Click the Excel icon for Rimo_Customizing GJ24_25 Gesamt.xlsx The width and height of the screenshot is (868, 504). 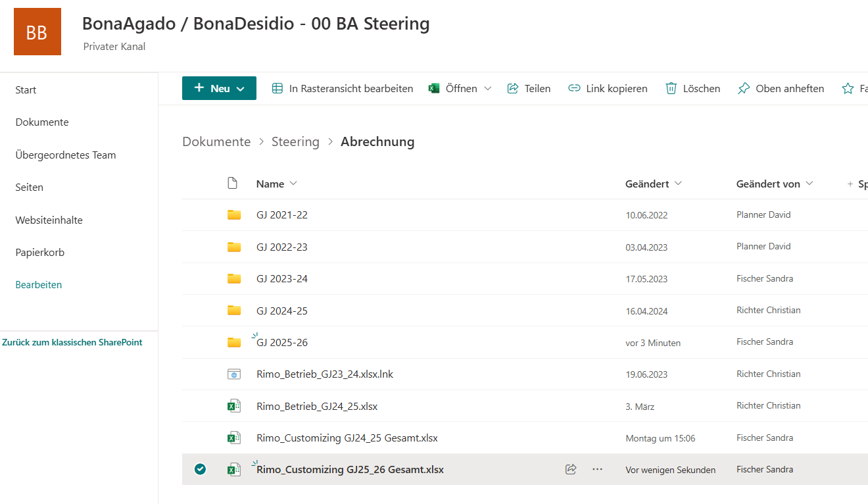click(x=234, y=438)
